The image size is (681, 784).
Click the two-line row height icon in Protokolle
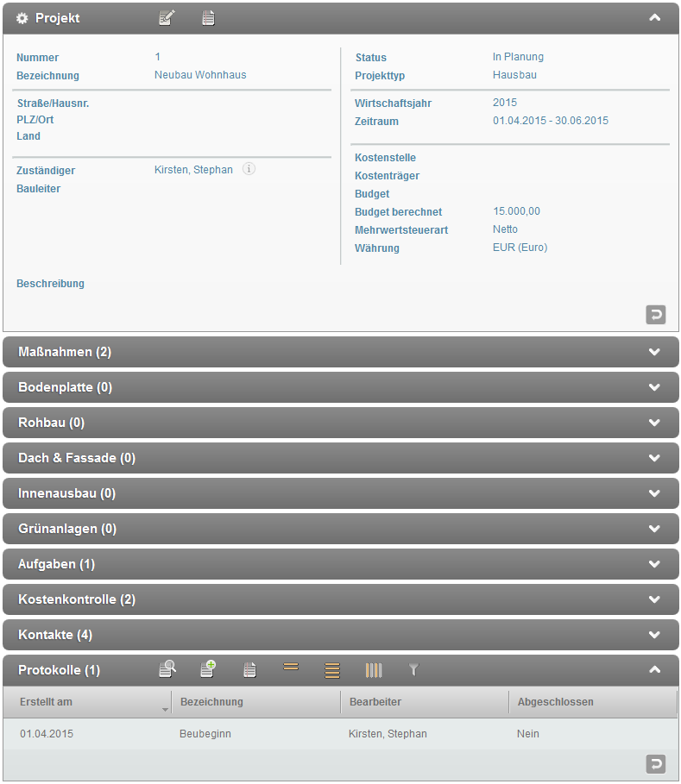pos(291,668)
